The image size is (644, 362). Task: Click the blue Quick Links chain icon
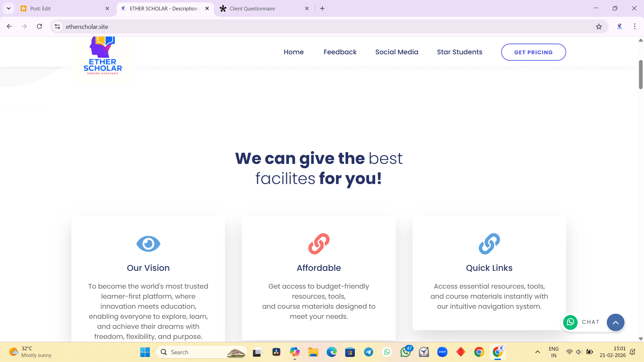[489, 244]
